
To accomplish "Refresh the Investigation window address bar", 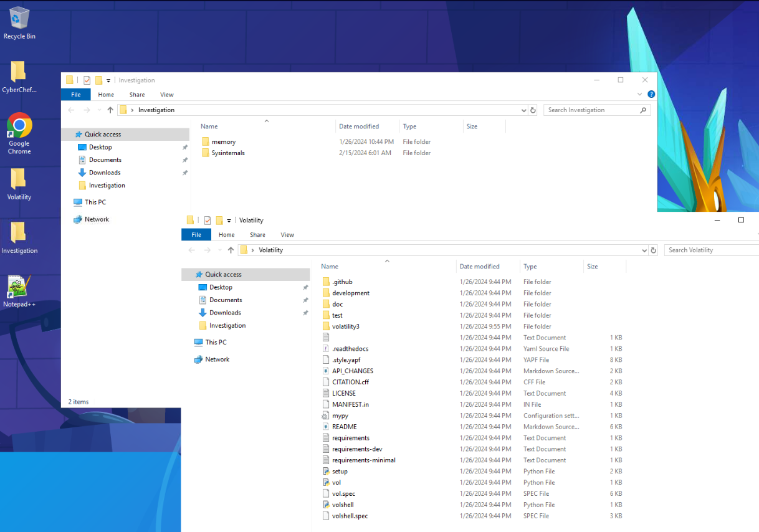I will (x=533, y=110).
